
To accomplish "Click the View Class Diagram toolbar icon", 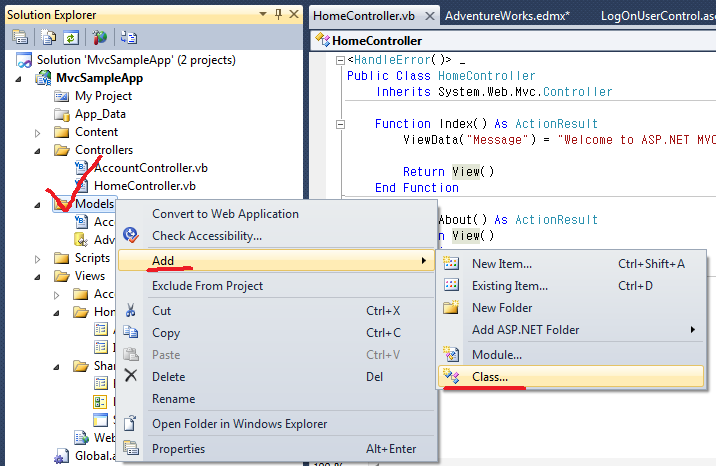I will 129,37.
